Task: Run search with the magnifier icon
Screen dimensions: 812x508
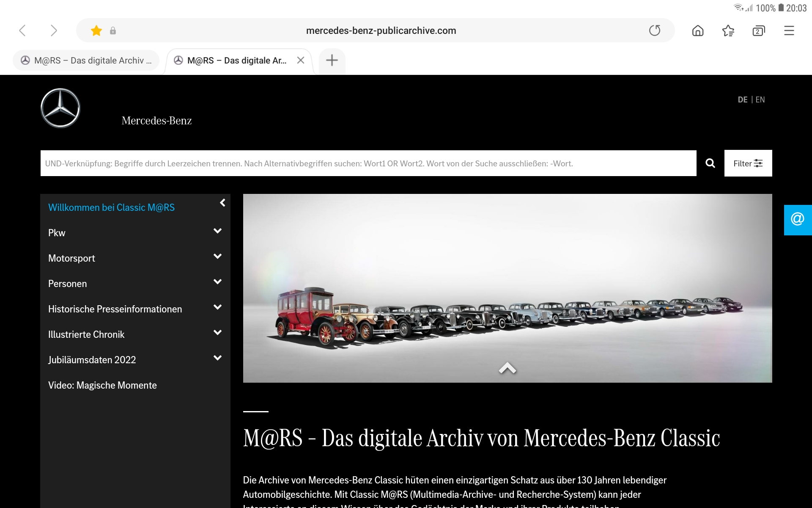Action: point(710,163)
